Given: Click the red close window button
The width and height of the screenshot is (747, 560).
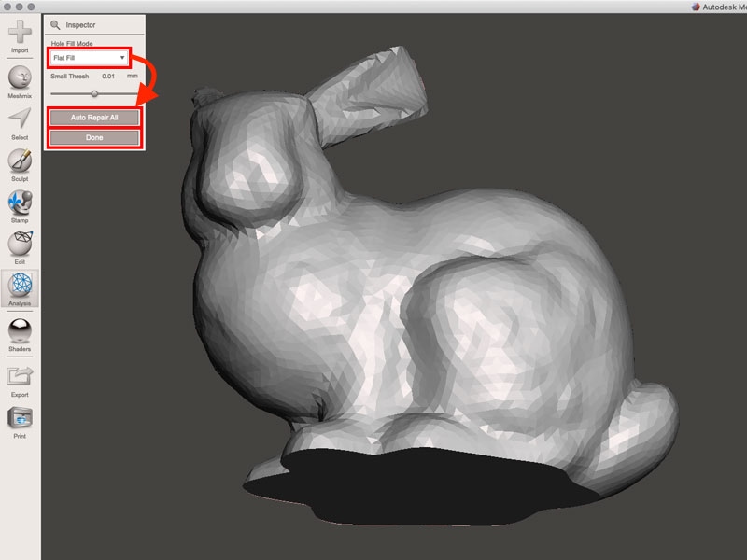Looking at the screenshot, I should 7,6.
